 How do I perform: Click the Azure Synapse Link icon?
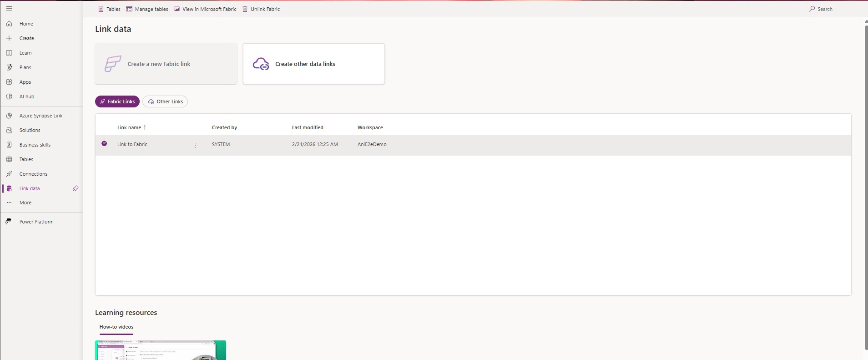(x=9, y=116)
